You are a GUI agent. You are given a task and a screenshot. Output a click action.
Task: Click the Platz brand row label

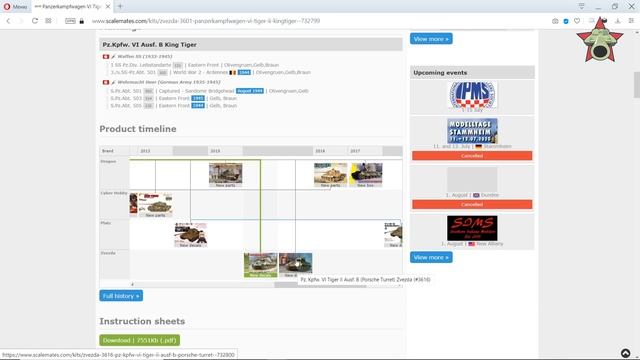pyautogui.click(x=106, y=223)
